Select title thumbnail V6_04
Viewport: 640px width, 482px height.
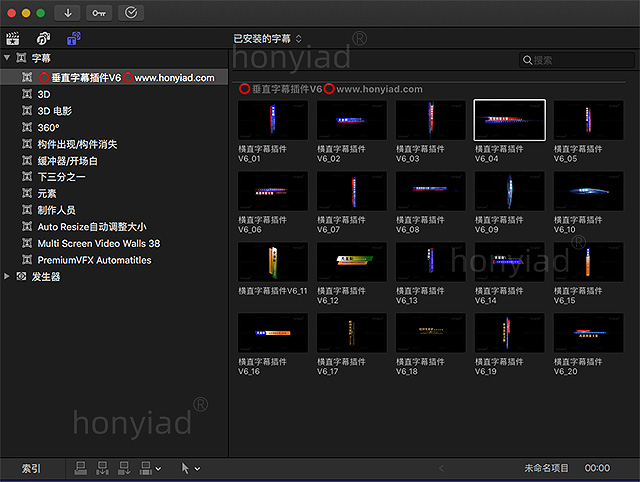pyautogui.click(x=509, y=120)
